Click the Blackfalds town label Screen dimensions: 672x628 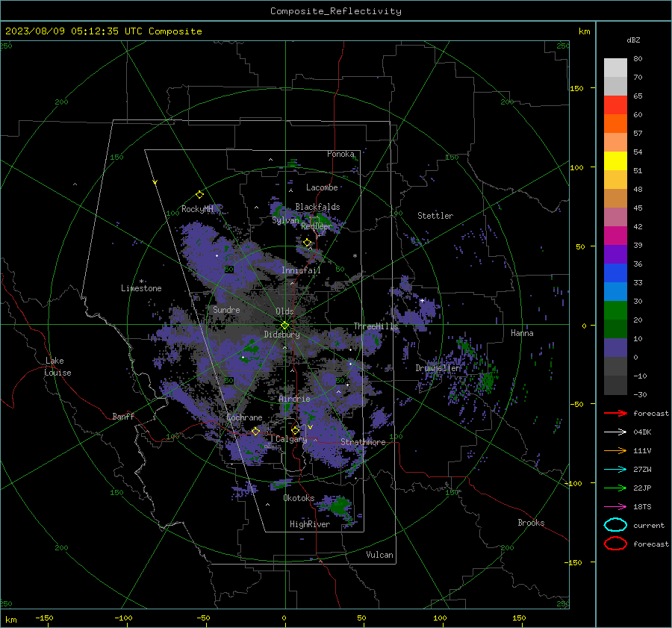click(x=317, y=207)
